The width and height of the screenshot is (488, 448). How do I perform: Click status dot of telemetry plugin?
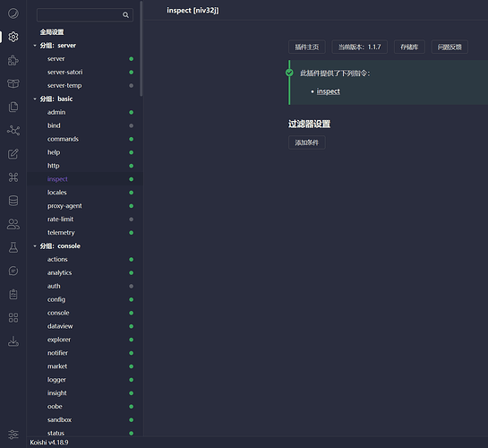pyautogui.click(x=131, y=233)
